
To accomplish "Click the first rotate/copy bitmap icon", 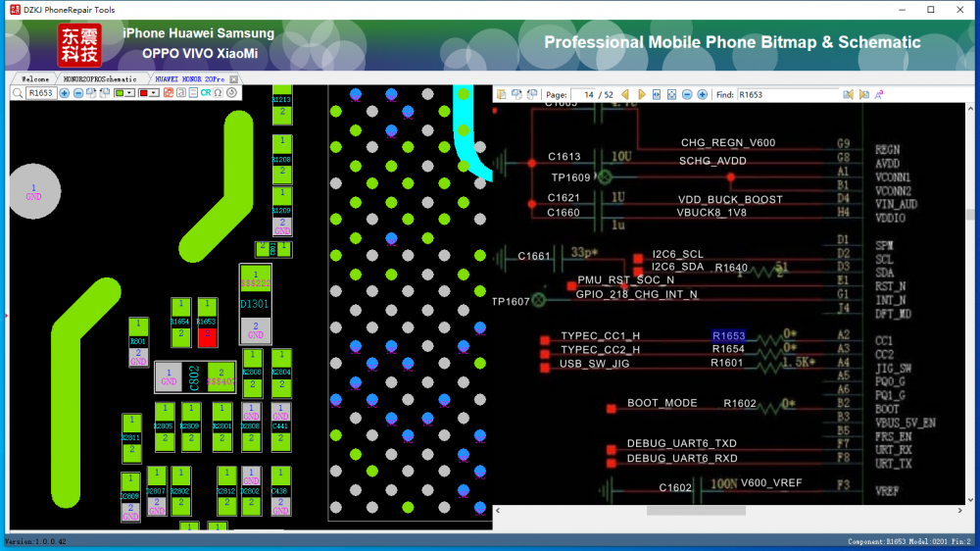I will coord(91,93).
